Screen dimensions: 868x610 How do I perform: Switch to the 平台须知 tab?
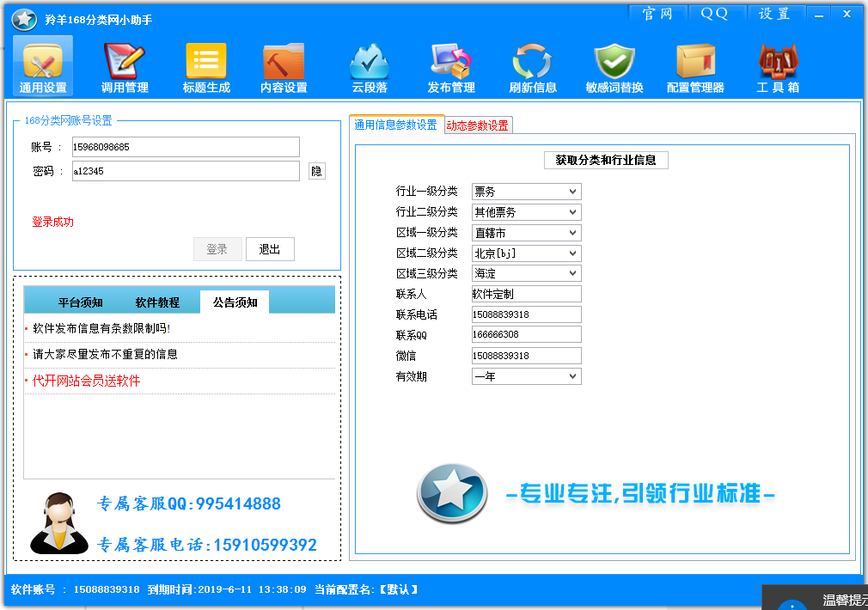click(81, 302)
